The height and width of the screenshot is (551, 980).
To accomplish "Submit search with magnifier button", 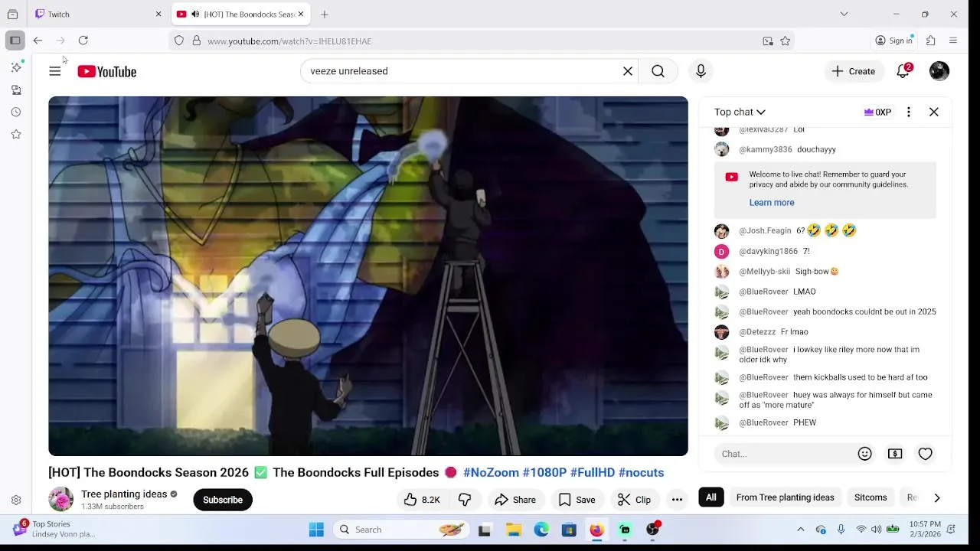I will [x=658, y=71].
